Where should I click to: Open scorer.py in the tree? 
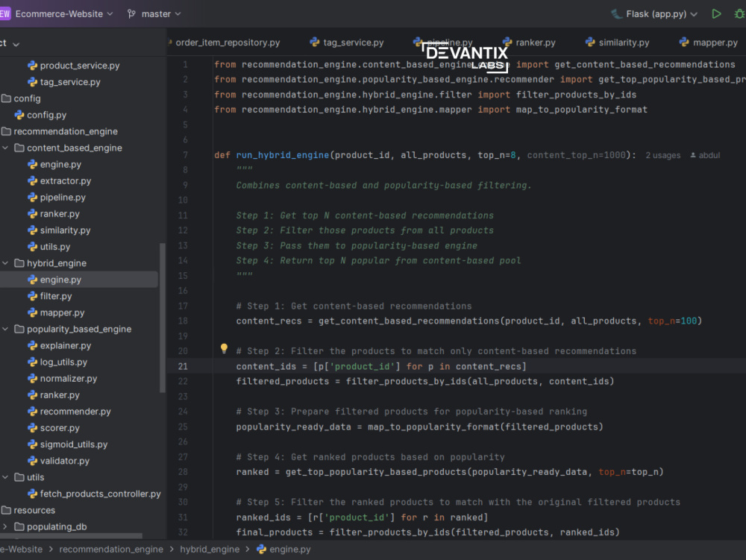click(x=60, y=428)
